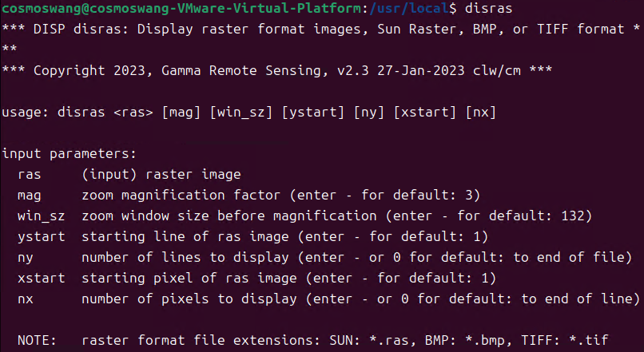Click the win_sz zoom window size line
The image size is (644, 352).
pyautogui.click(x=304, y=216)
